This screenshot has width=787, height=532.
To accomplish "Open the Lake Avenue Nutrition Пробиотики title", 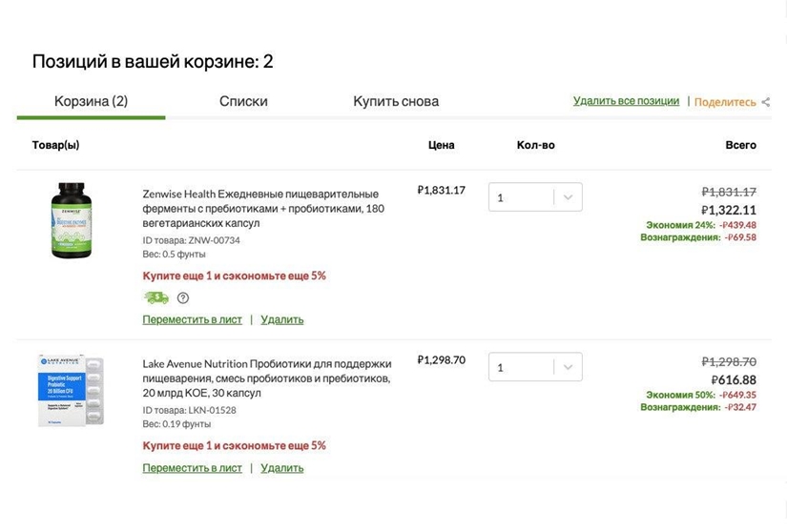I will point(267,378).
